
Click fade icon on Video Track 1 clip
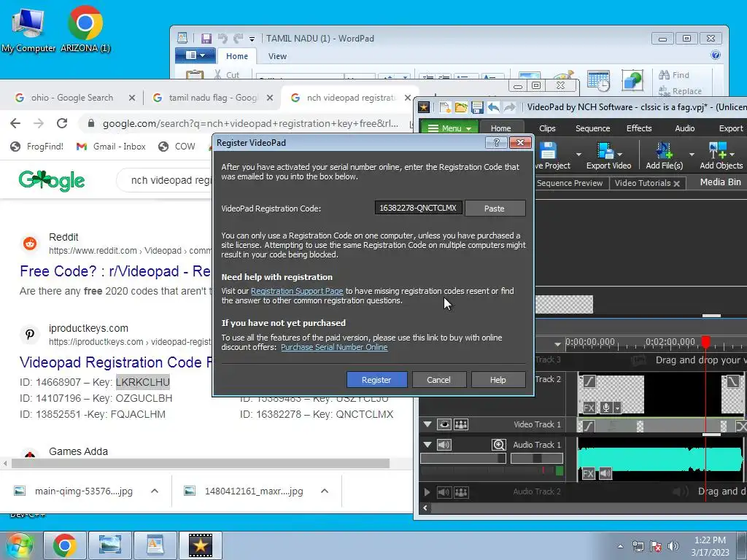click(589, 426)
